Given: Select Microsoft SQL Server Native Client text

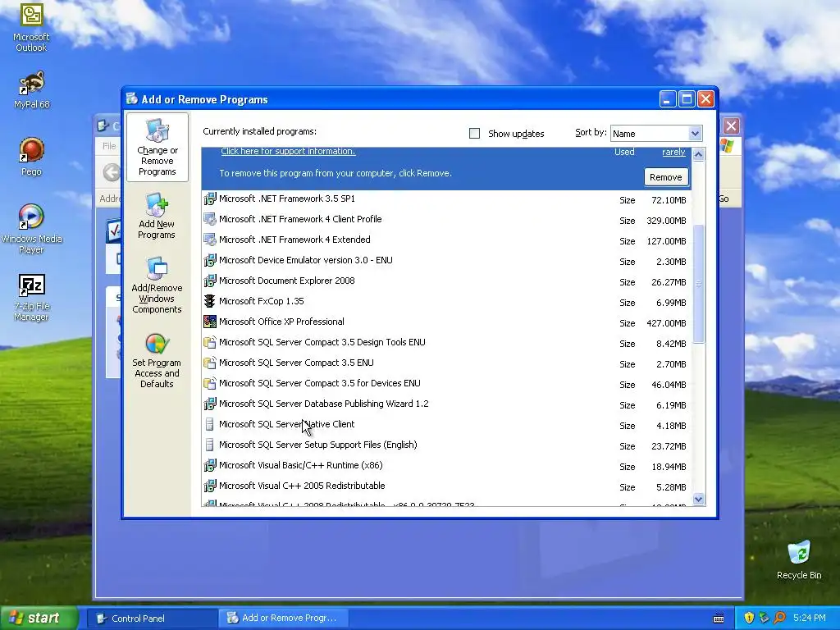Looking at the screenshot, I should coord(286,424).
